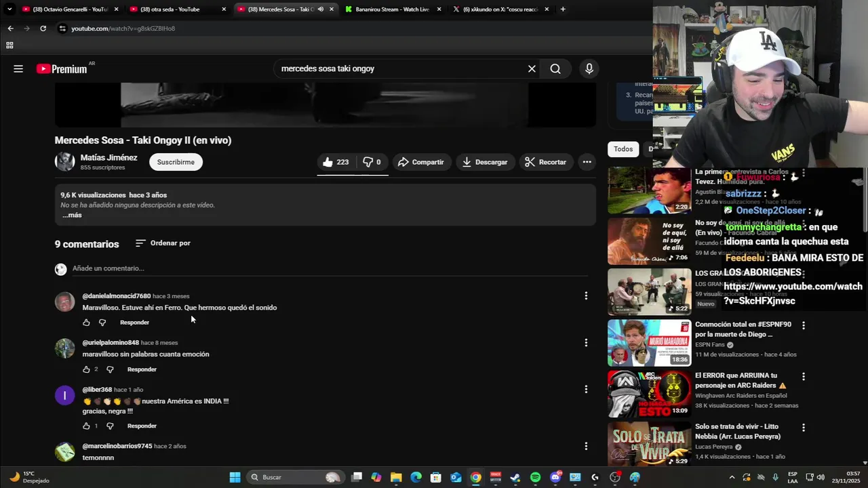The width and height of the screenshot is (868, 488).
Task: Go to YouTube Premium home logo
Action: tap(62, 68)
